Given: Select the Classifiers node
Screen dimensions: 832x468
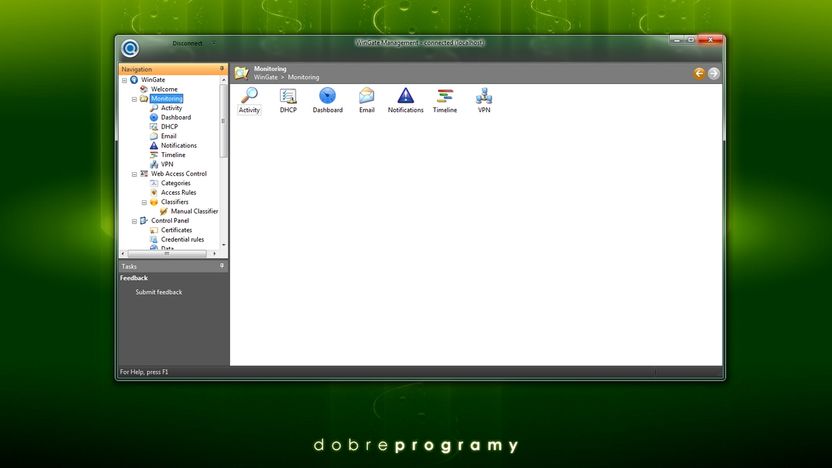Looking at the screenshot, I should click(x=175, y=202).
